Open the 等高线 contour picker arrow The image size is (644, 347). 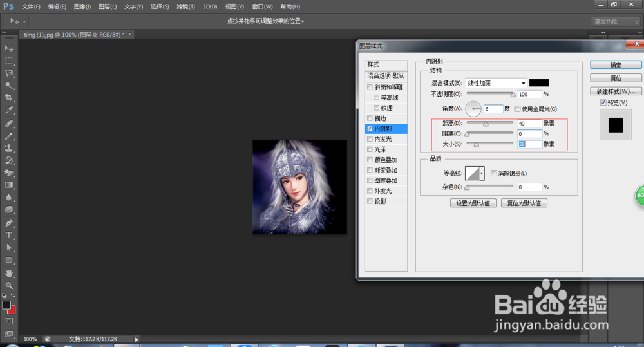click(482, 173)
